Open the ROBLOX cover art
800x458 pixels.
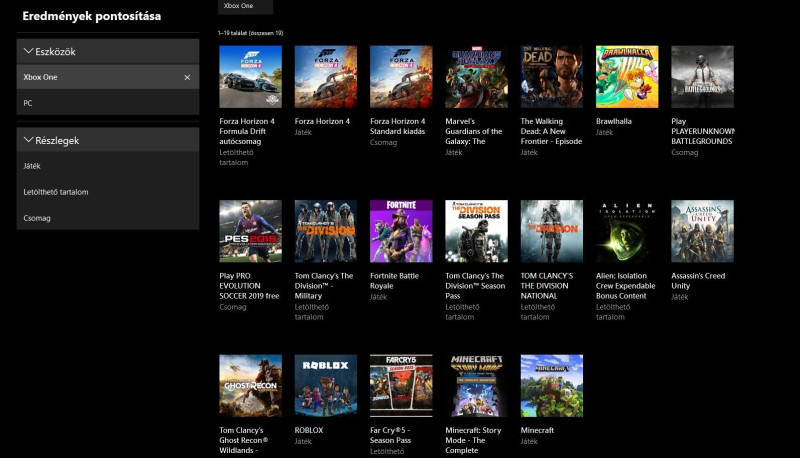pos(326,386)
